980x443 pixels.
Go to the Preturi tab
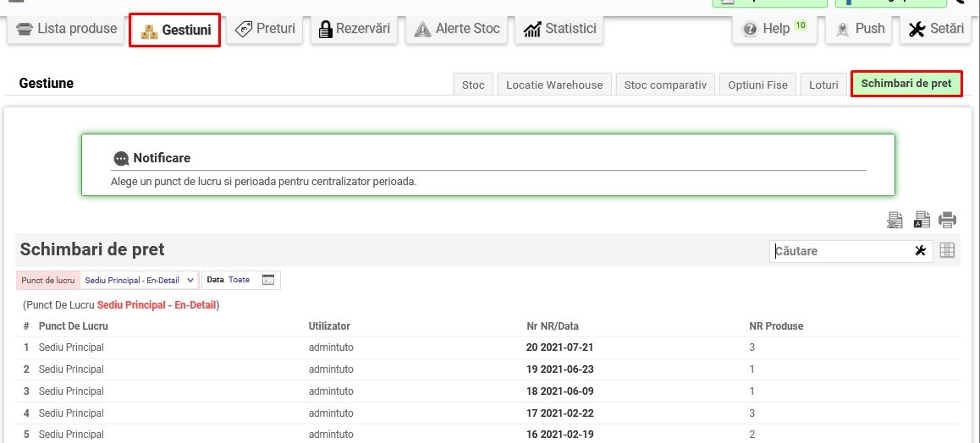pyautogui.click(x=264, y=29)
